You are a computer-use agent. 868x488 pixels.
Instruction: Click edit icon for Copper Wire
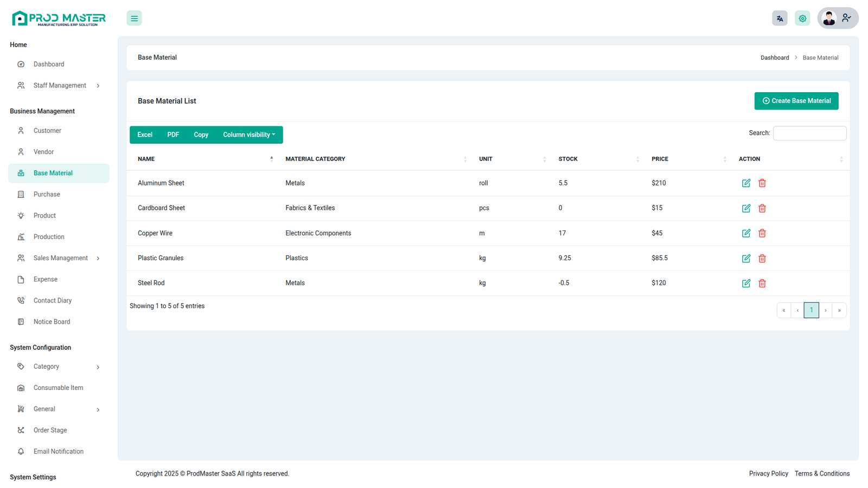pos(746,233)
